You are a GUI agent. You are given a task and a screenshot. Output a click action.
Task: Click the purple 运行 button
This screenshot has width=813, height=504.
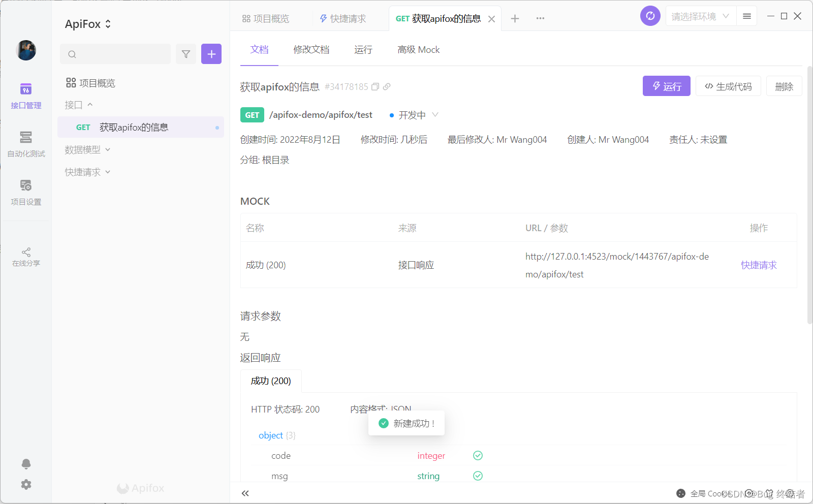(667, 86)
